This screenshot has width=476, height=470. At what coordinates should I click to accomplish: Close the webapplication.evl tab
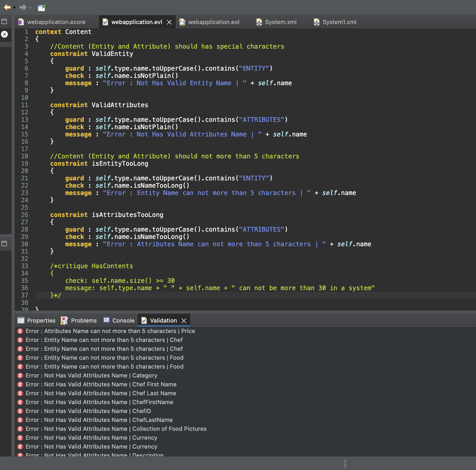click(x=169, y=22)
